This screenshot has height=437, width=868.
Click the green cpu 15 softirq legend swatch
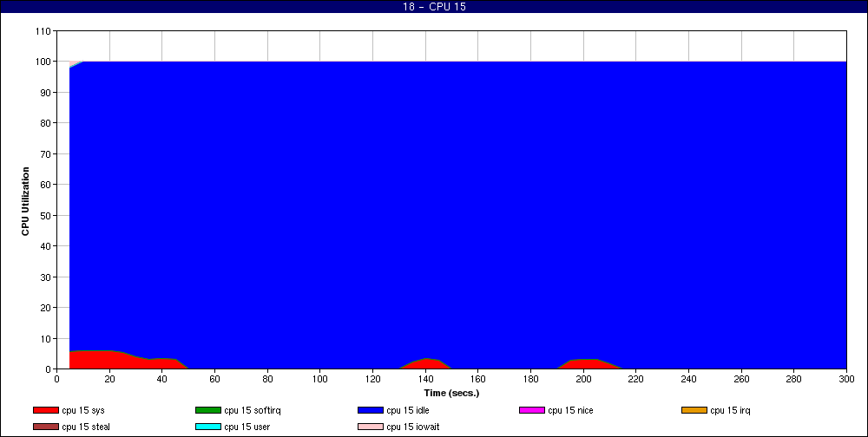pyautogui.click(x=207, y=410)
